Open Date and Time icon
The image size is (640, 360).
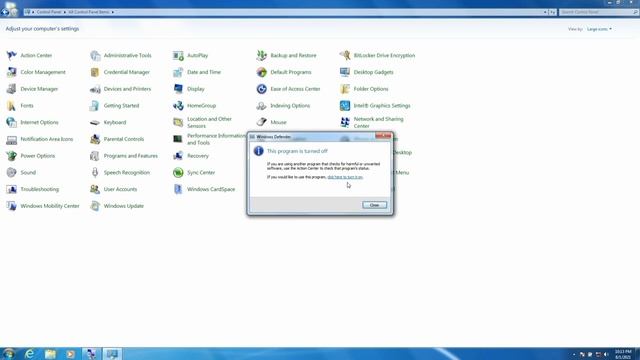(178, 72)
